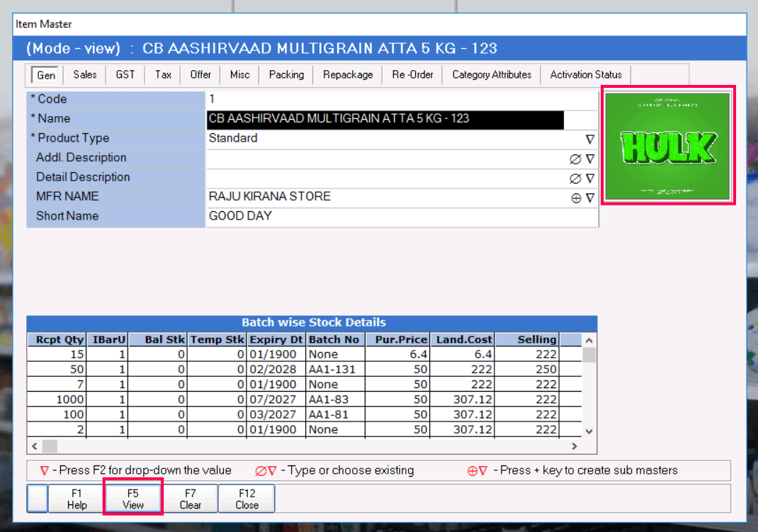Viewport: 758px width, 532px height.
Task: Click stock table scroll down arrow
Action: [589, 431]
